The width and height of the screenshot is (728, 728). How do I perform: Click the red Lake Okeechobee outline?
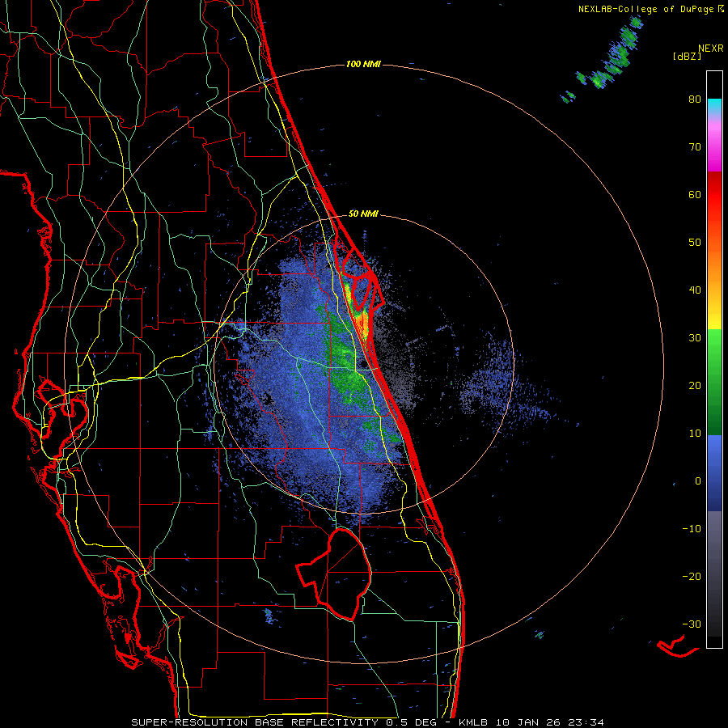click(334, 574)
